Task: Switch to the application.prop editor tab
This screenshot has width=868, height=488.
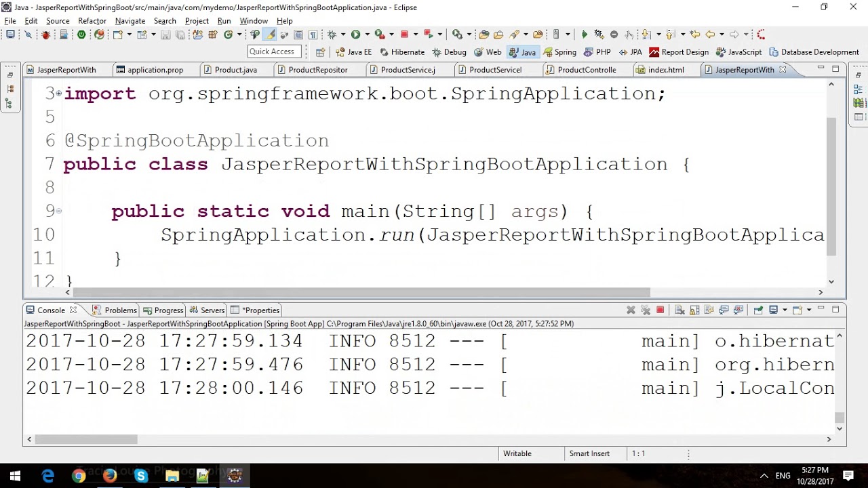Action: click(x=155, y=70)
